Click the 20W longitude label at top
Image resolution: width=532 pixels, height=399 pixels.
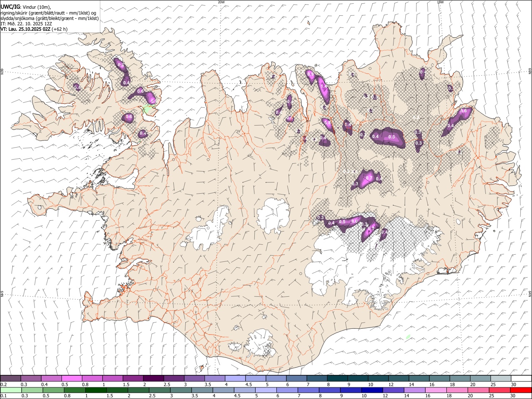(221, 2)
